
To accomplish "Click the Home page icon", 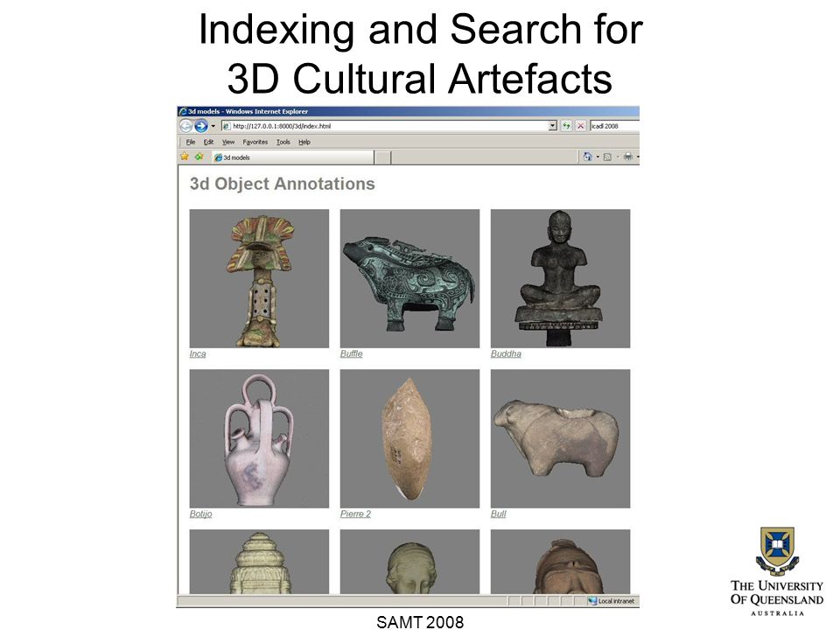I will (x=588, y=157).
